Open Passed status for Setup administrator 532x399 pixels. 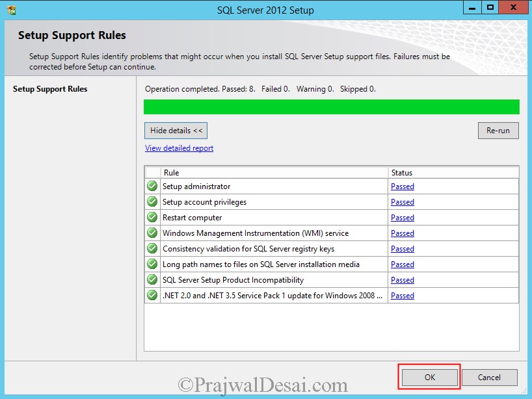coord(403,187)
